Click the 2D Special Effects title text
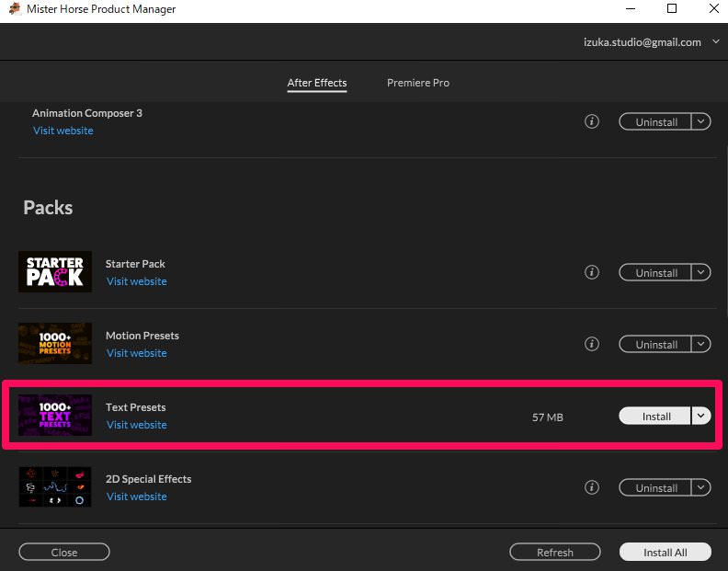728x571 pixels. [148, 479]
